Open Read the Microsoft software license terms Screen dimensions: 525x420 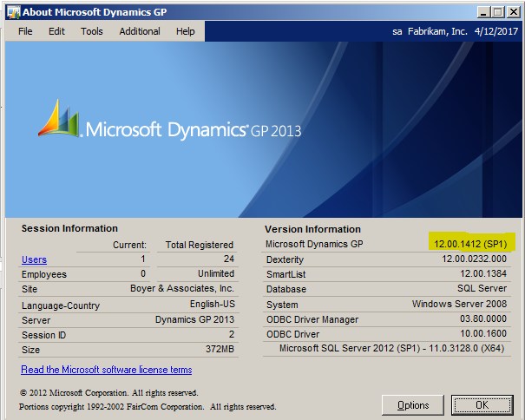pos(107,370)
